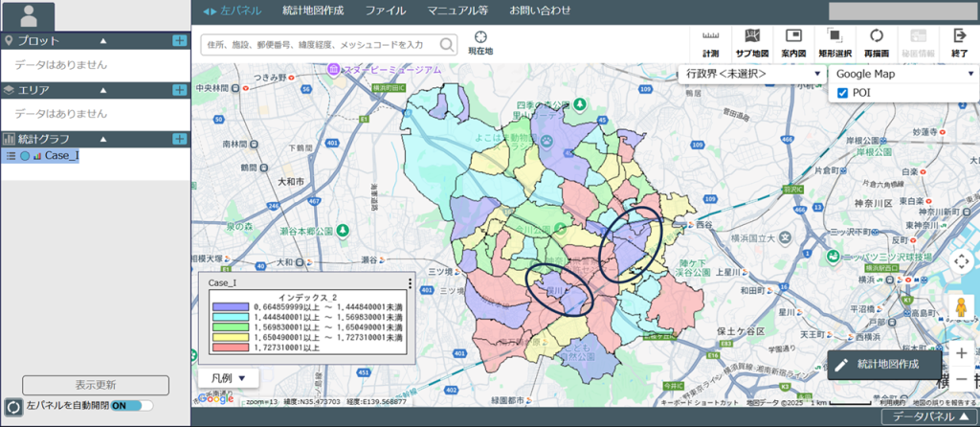The height and width of the screenshot is (427, 980).
Task: Open the ファイル menu
Action: (x=386, y=11)
